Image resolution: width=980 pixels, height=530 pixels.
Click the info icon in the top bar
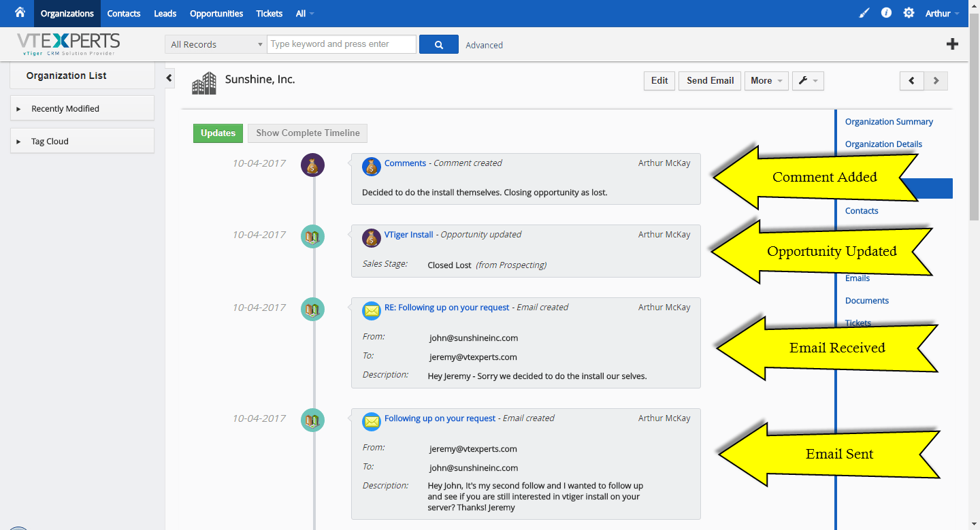886,12
